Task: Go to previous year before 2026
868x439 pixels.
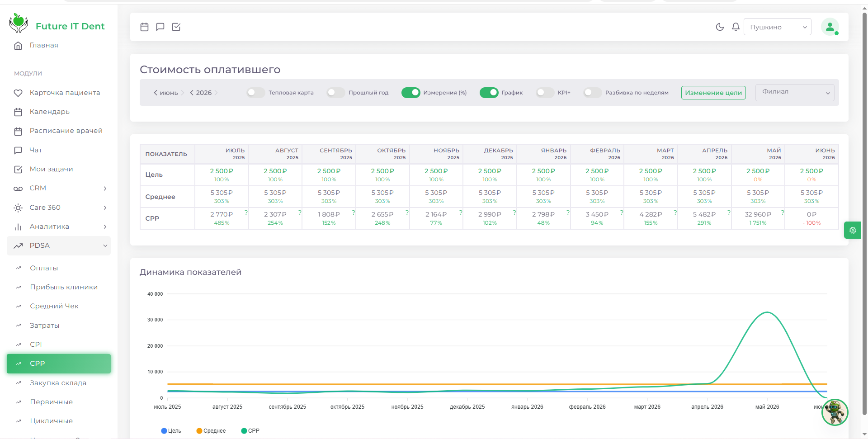Action: 192,93
